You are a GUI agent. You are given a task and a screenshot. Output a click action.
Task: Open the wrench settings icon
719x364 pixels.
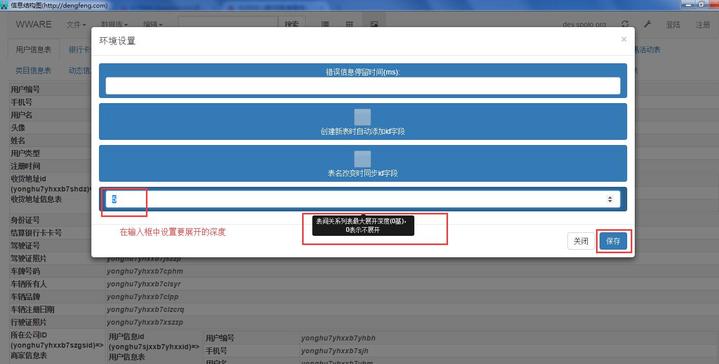(647, 24)
